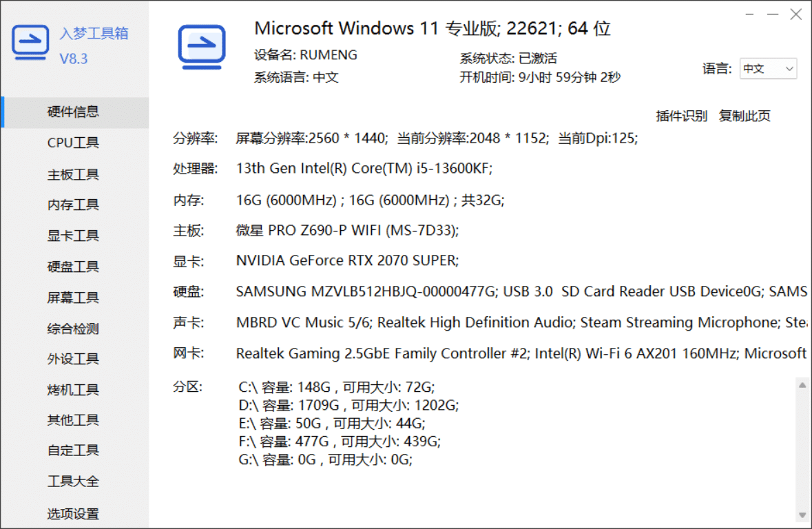Go to 工具大全 list
The height and width of the screenshot is (529, 812).
[x=74, y=481]
